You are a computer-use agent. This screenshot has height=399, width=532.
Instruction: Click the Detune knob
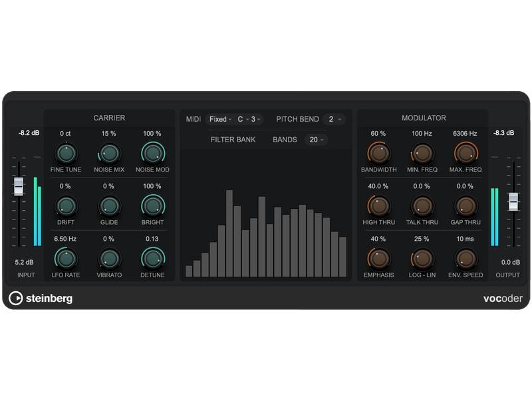coord(153,259)
